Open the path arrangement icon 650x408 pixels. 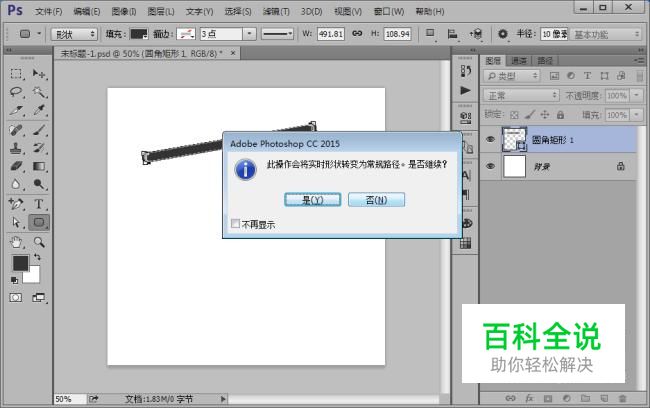(x=476, y=34)
